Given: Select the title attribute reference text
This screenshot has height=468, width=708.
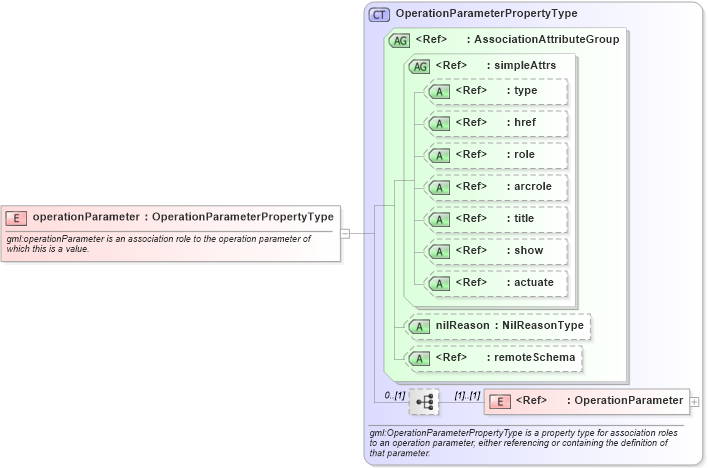Looking at the screenshot, I should point(494,219).
